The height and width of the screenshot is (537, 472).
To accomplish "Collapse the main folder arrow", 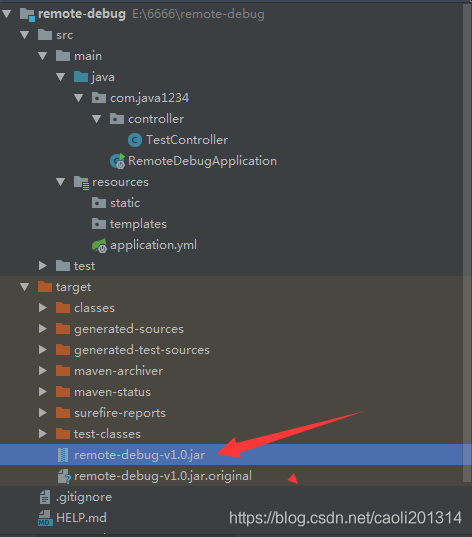I will click(x=42, y=56).
